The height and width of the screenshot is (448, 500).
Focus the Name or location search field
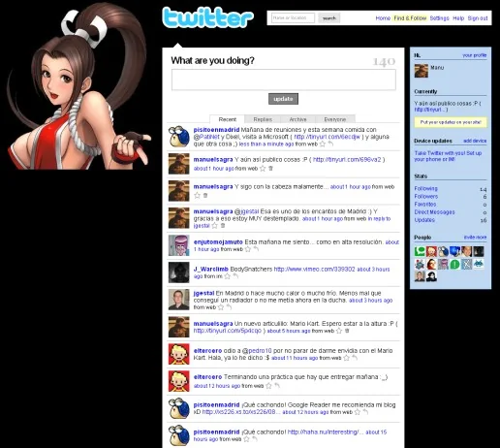(293, 17)
